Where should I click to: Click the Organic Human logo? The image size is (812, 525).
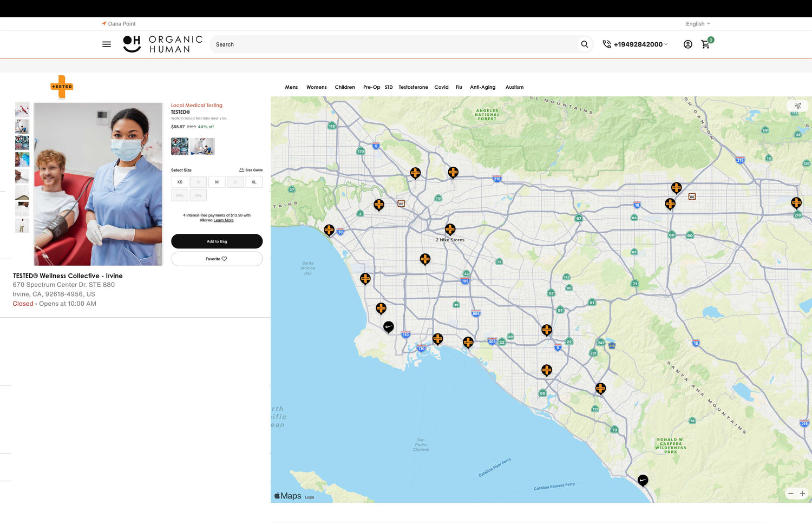click(x=163, y=44)
